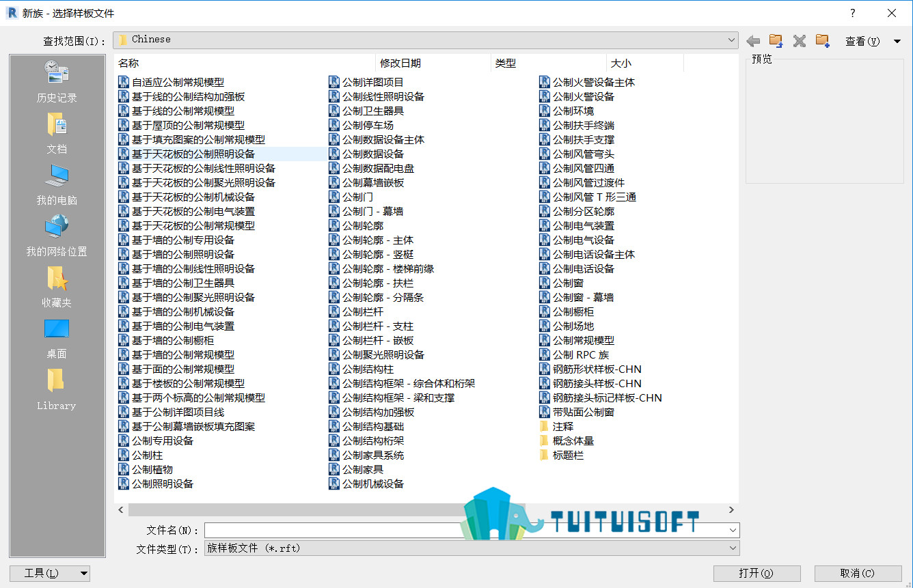Select the 公制门 template file
The height and width of the screenshot is (588, 913).
351,197
